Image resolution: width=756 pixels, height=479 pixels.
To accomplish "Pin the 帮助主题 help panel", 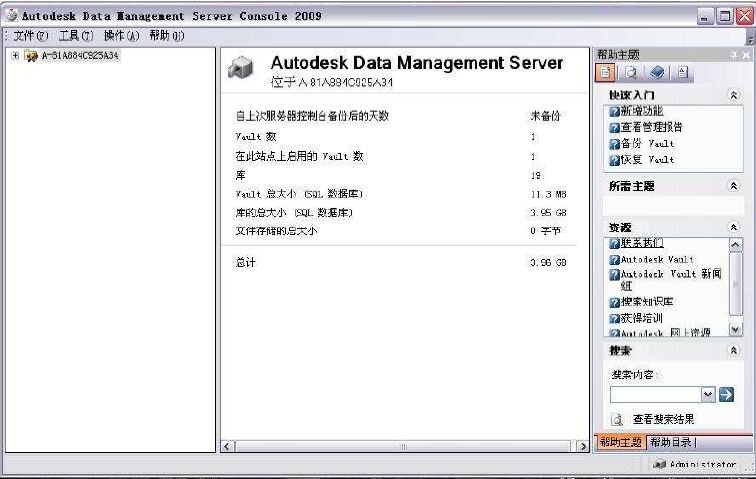I will click(733, 55).
